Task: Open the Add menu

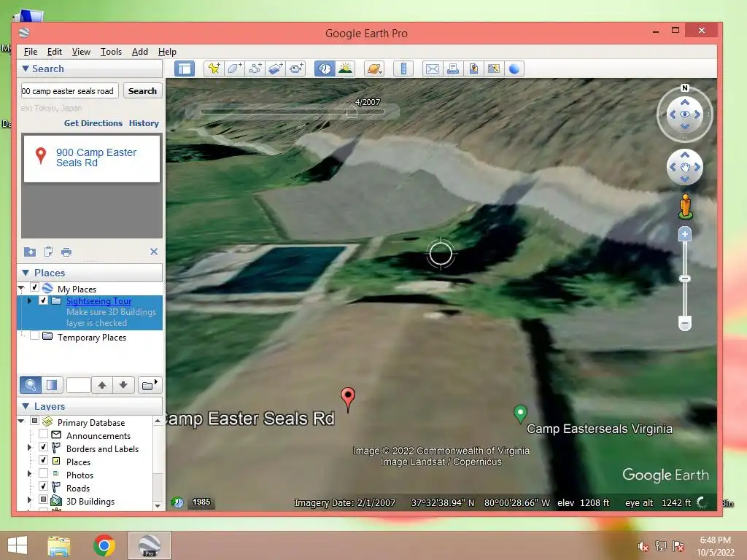Action: tap(139, 52)
